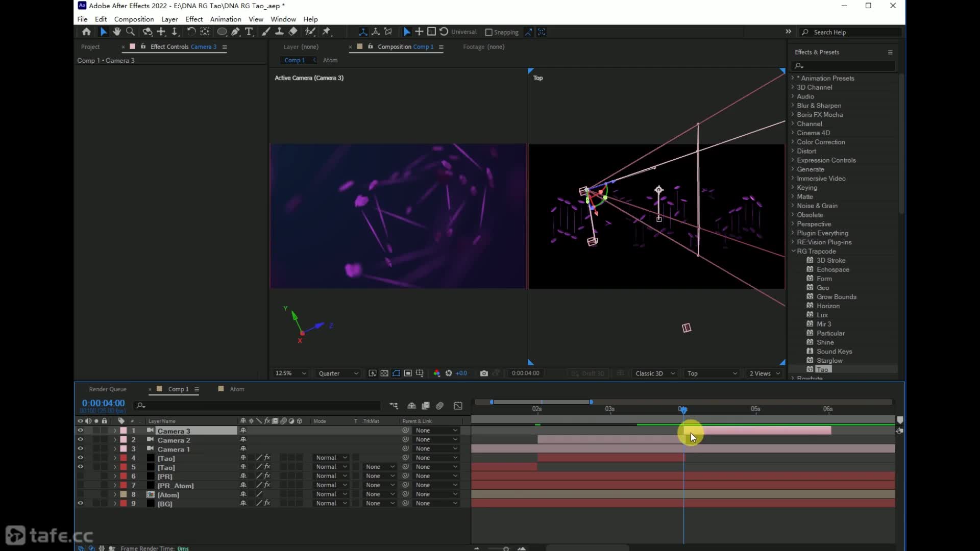The height and width of the screenshot is (551, 980).
Task: Click the Project panel tab
Action: [x=90, y=47]
